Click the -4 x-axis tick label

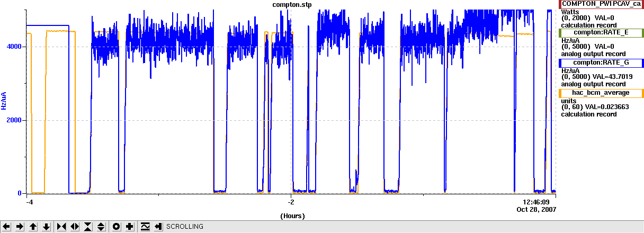(x=30, y=202)
